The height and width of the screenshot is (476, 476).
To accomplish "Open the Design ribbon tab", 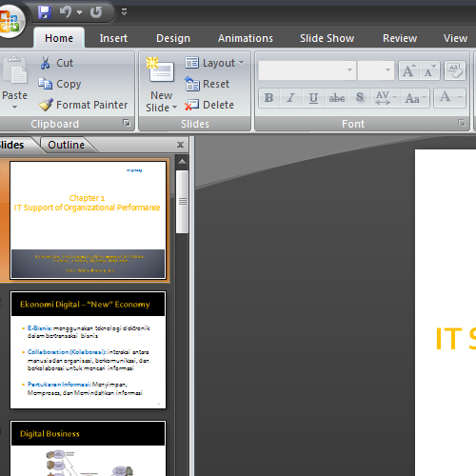I will click(x=173, y=38).
